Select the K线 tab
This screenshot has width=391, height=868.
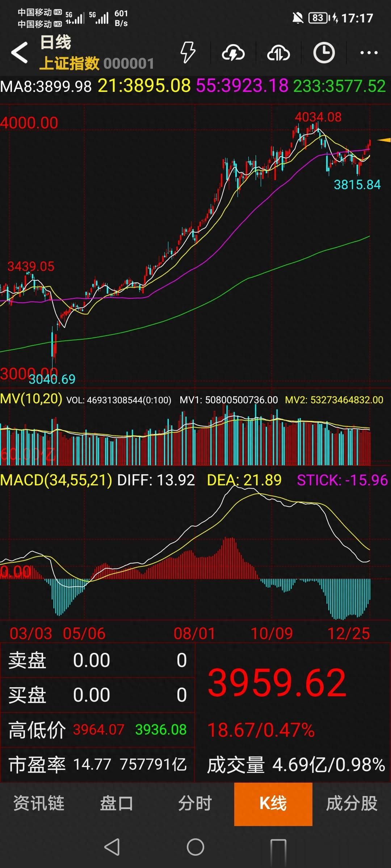273,804
